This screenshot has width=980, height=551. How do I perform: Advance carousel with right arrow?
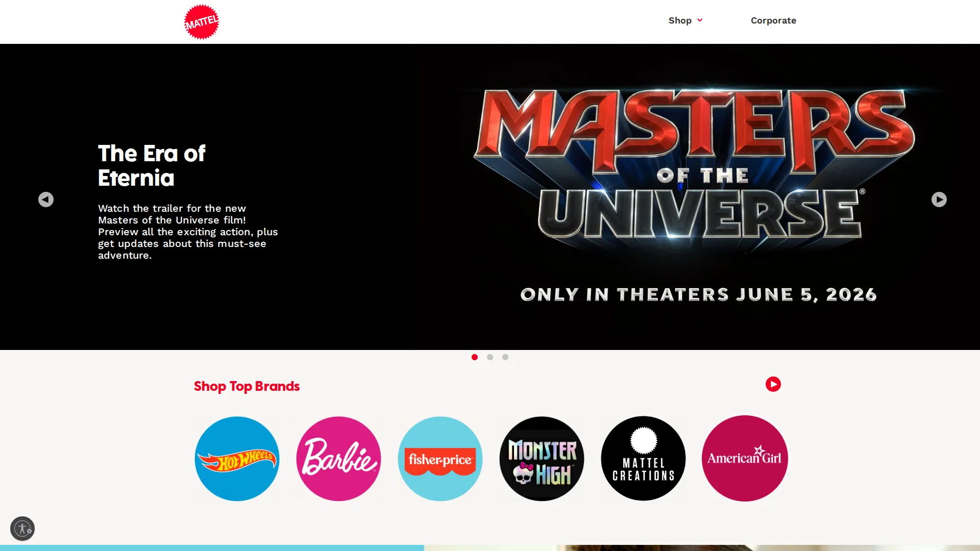(x=938, y=199)
